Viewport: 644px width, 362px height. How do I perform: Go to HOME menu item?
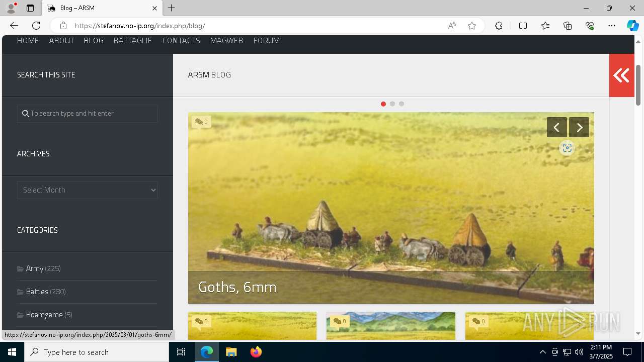(28, 41)
